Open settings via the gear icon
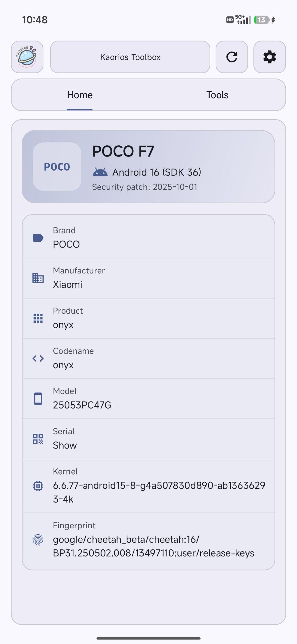The image size is (297, 644). [x=269, y=57]
